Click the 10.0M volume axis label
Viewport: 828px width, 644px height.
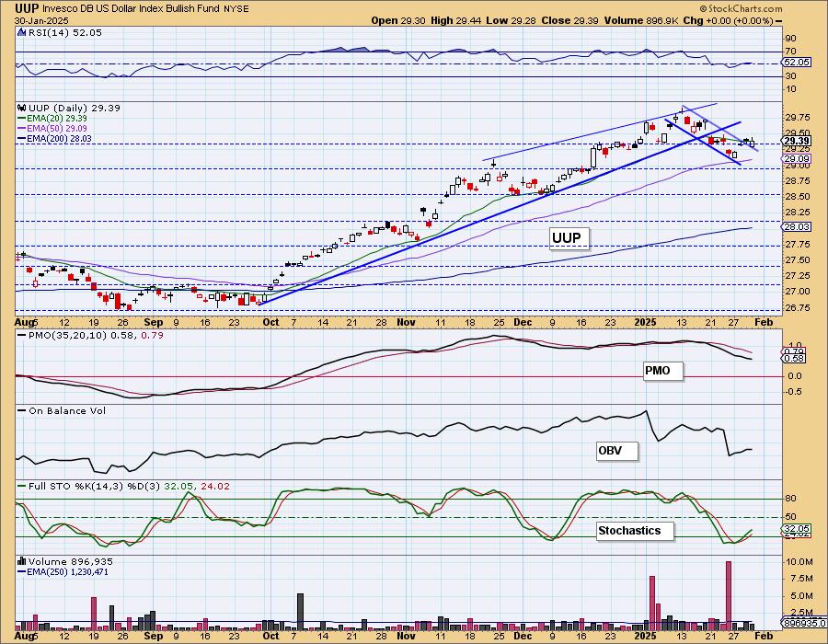(x=799, y=561)
